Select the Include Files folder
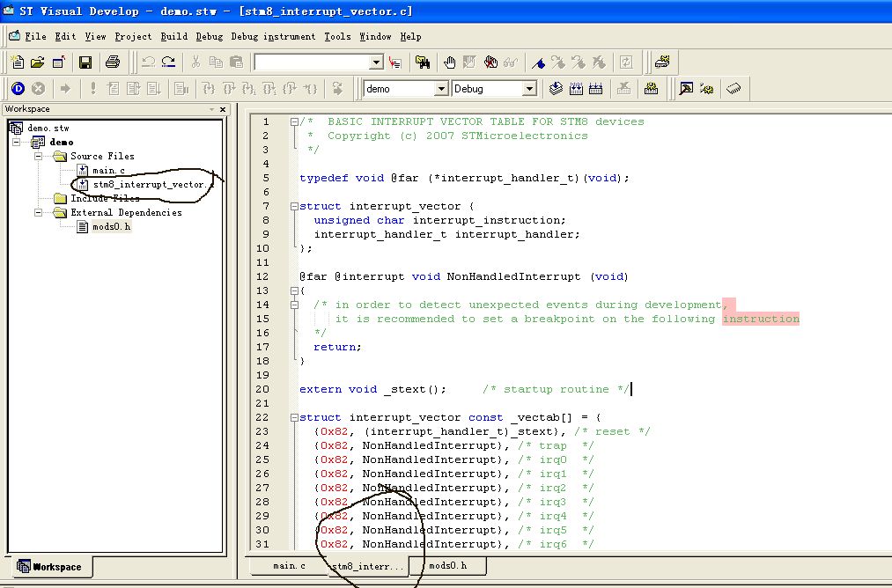Screen dimensions: 892x588 tap(105, 198)
